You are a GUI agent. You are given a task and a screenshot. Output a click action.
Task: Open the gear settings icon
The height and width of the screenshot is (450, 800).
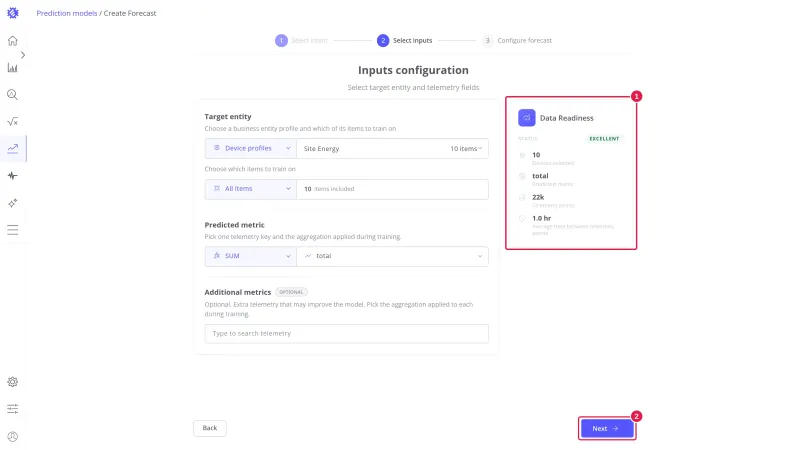tap(13, 382)
